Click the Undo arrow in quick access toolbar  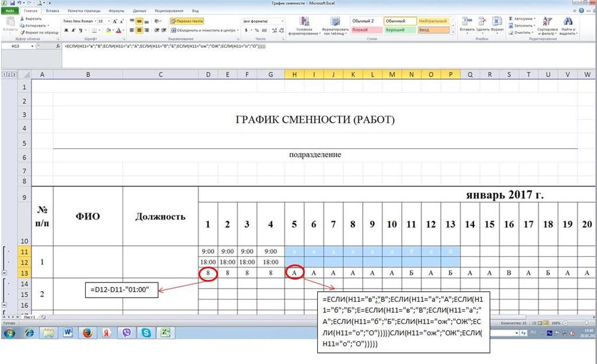[x=19, y=3]
